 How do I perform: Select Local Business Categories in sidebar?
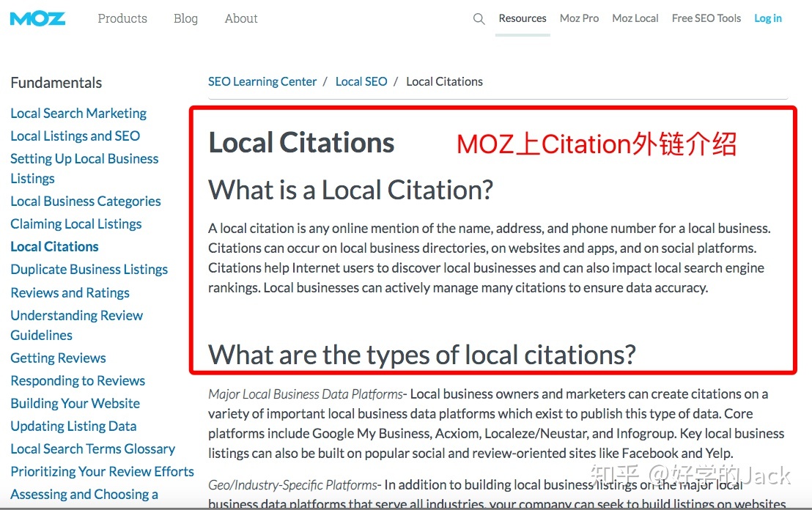coord(86,201)
